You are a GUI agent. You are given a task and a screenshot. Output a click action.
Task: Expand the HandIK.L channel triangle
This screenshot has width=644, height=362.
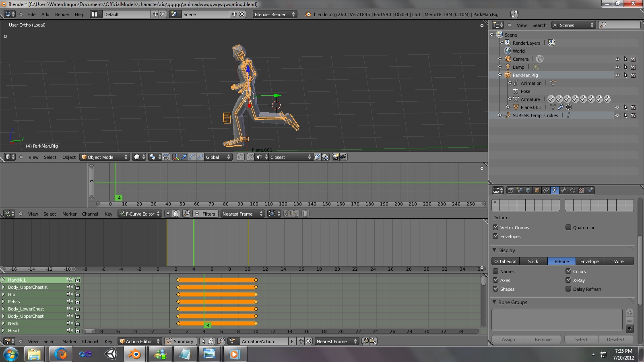[3, 280]
